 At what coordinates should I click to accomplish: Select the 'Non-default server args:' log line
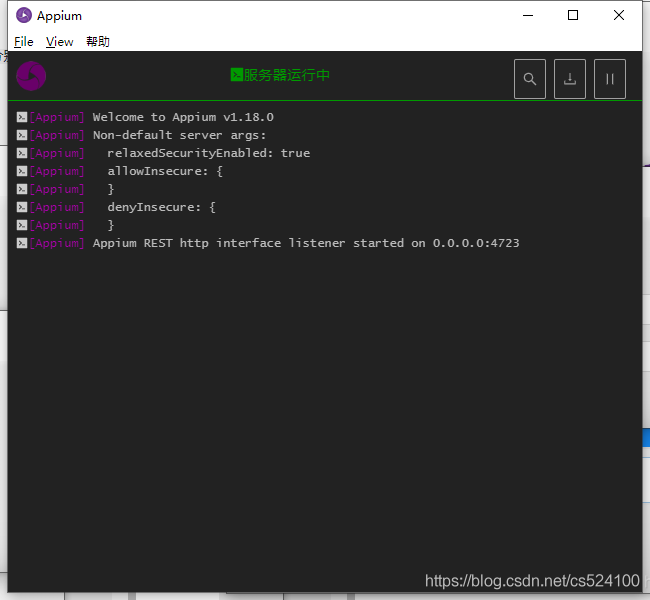(141, 135)
